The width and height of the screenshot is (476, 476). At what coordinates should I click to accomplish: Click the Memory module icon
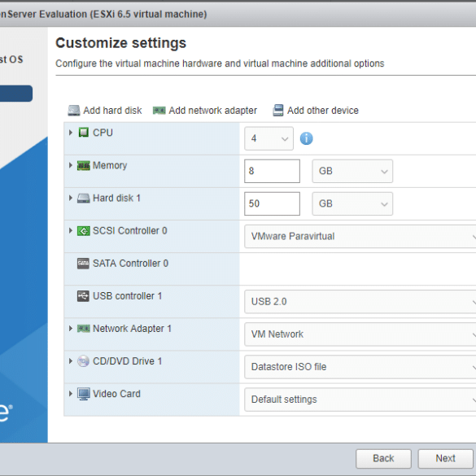click(x=84, y=165)
